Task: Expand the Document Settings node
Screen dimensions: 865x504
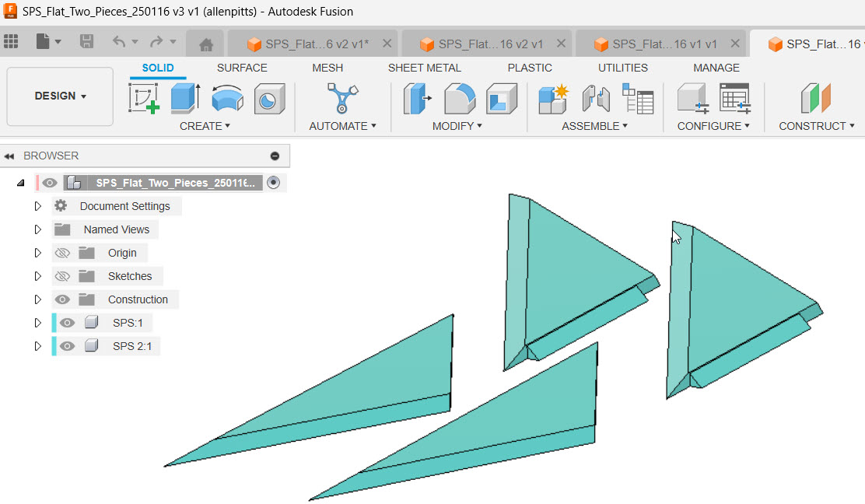Action: click(37, 205)
